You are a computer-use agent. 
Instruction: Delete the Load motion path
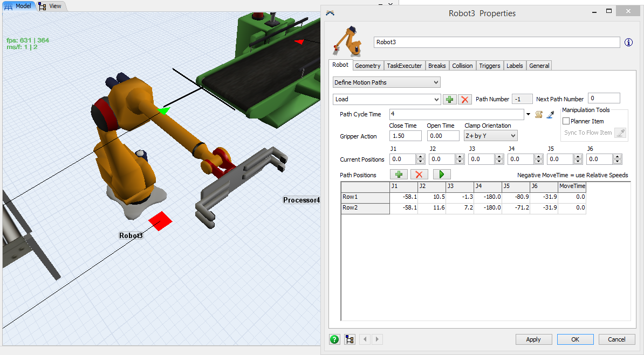click(x=465, y=100)
